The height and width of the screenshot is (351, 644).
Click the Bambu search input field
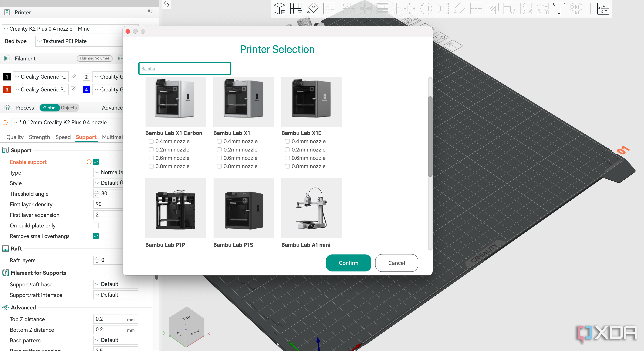[185, 68]
